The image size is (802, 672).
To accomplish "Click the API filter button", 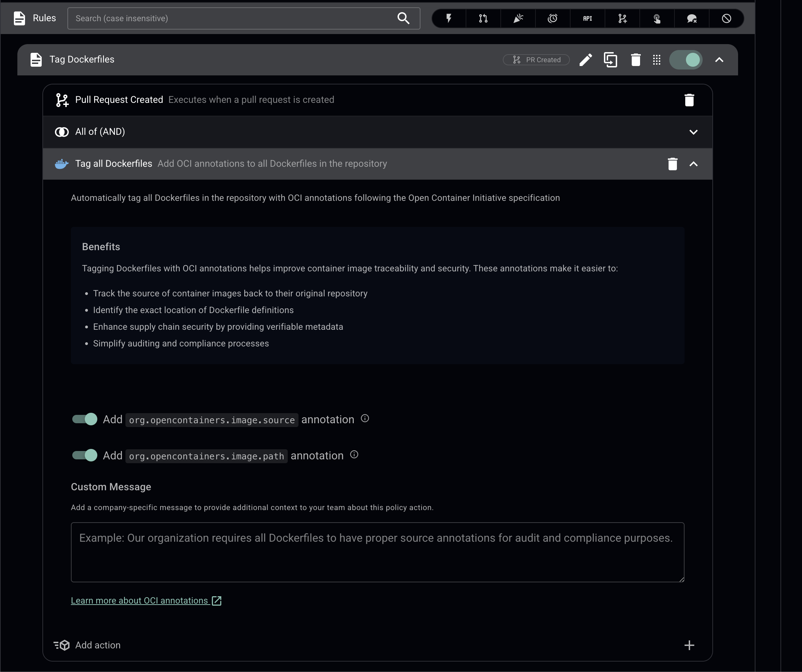I will pyautogui.click(x=587, y=18).
